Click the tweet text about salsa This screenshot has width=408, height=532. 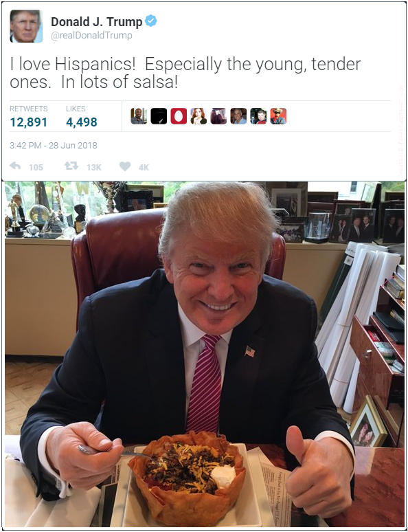coord(185,74)
